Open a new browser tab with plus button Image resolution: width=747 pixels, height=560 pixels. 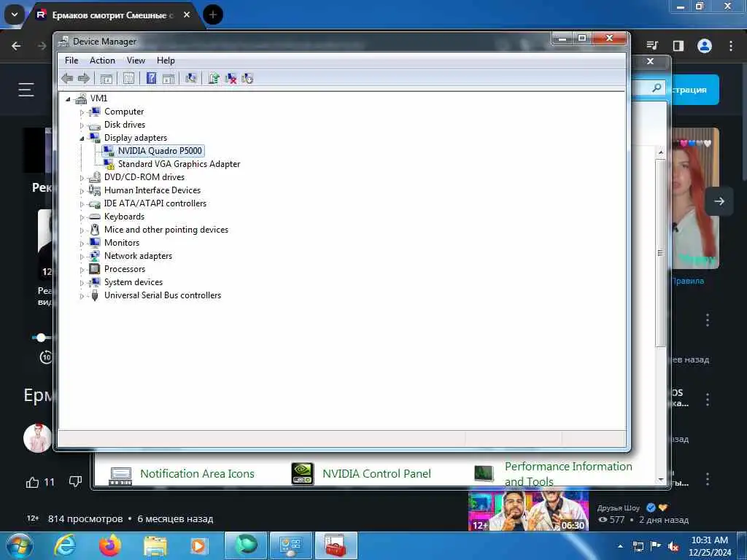tap(213, 15)
